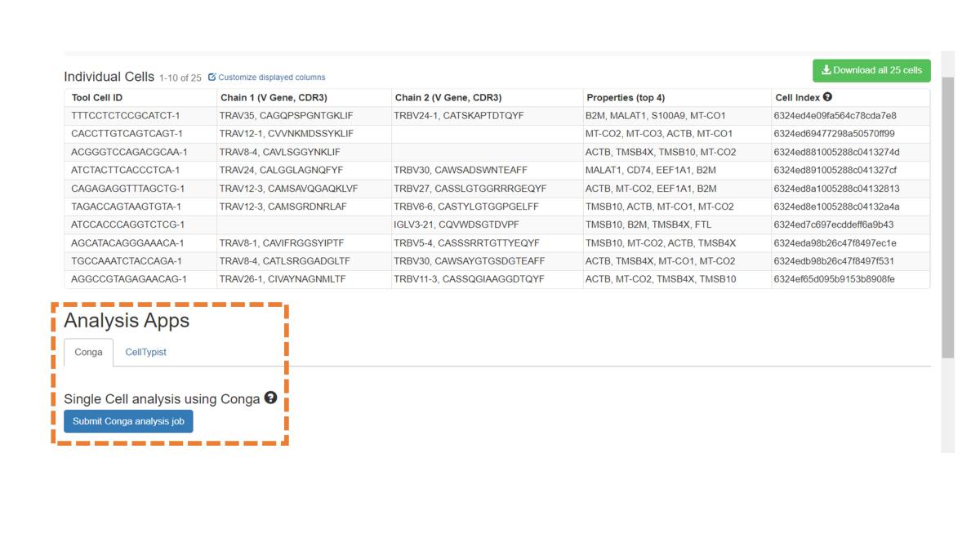Click cell index 6324ed4e09fa564c78cda7e8
This screenshot has width=980, height=551.
835,116
